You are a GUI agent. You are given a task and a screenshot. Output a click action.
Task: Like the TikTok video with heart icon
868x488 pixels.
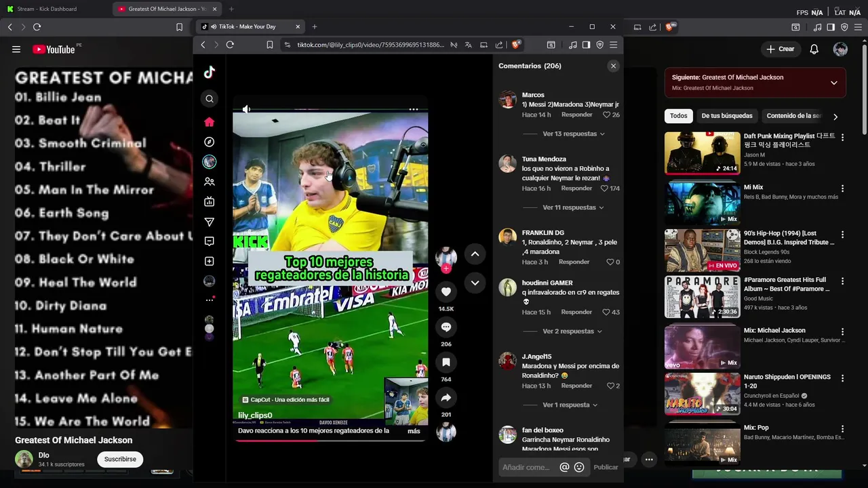[x=446, y=292]
